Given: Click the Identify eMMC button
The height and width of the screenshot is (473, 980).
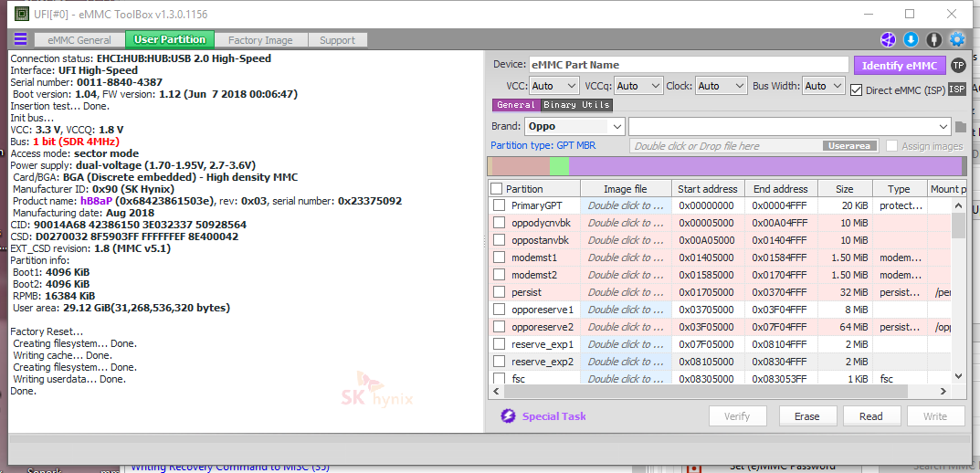Looking at the screenshot, I should (900, 65).
